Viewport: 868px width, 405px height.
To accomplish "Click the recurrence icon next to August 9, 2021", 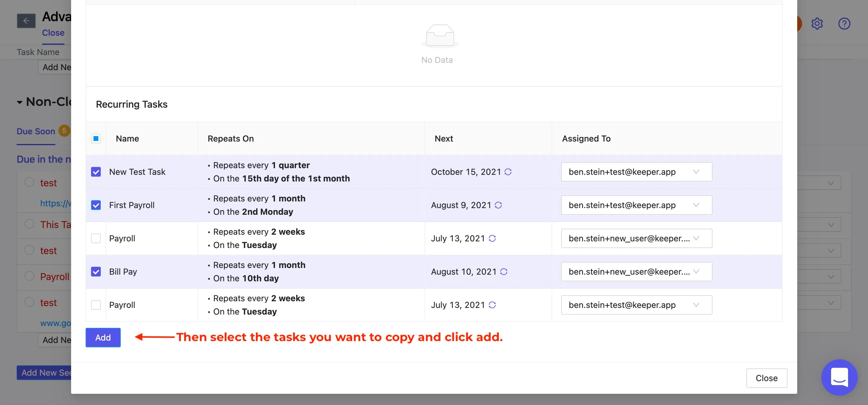I will [x=498, y=205].
